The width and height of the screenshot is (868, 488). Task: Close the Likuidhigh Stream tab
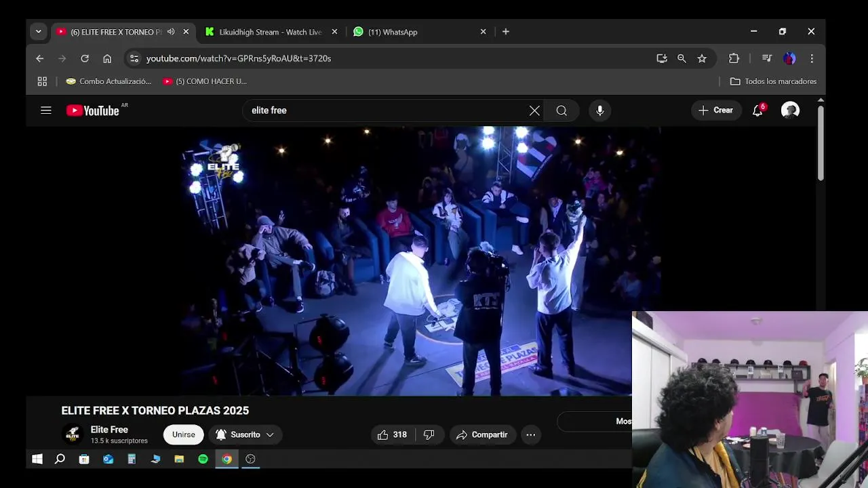pyautogui.click(x=334, y=32)
